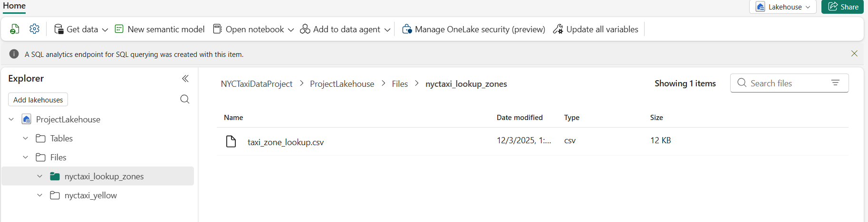Collapse the Explorer pane with double chevron

[185, 79]
